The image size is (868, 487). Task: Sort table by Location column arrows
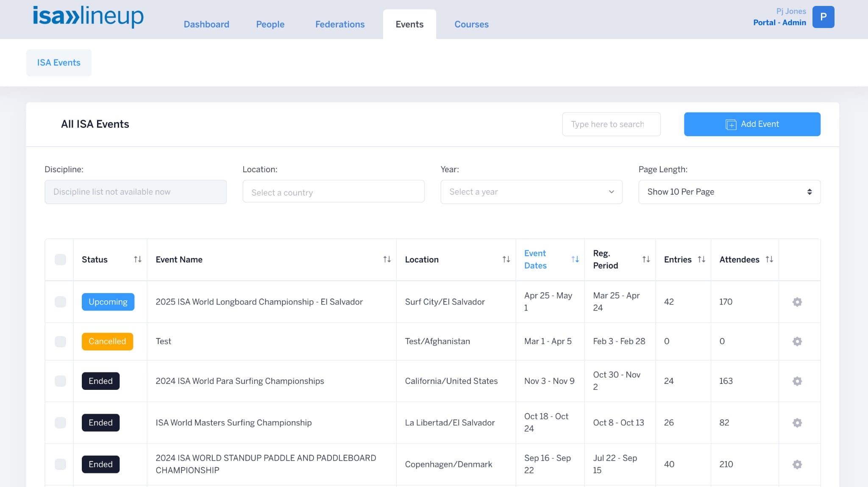(506, 259)
